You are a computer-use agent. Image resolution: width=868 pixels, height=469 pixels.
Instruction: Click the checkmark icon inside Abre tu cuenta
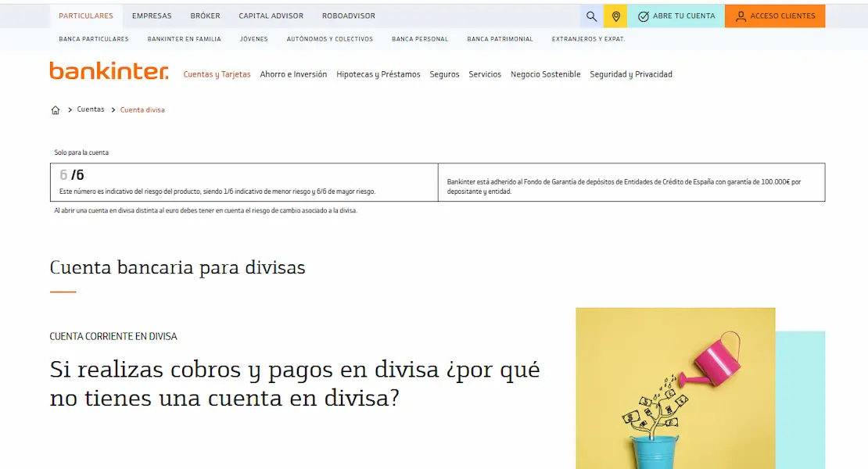[644, 16]
